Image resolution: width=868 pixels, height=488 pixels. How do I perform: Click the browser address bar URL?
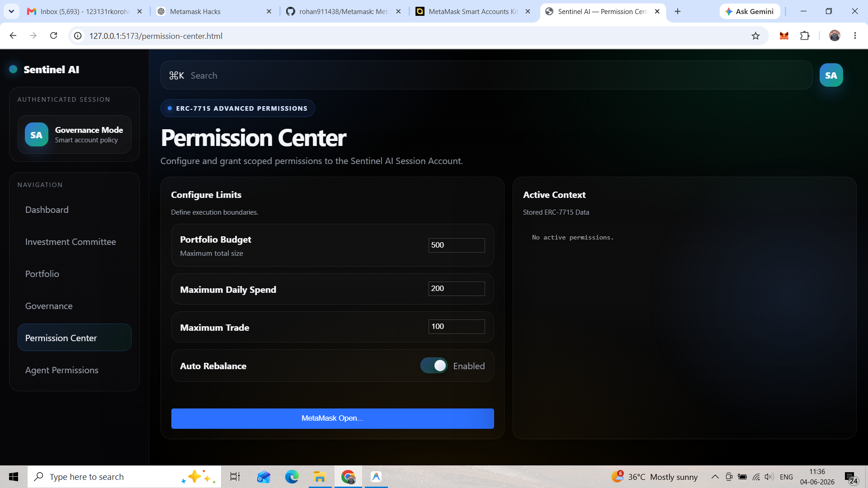(156, 36)
